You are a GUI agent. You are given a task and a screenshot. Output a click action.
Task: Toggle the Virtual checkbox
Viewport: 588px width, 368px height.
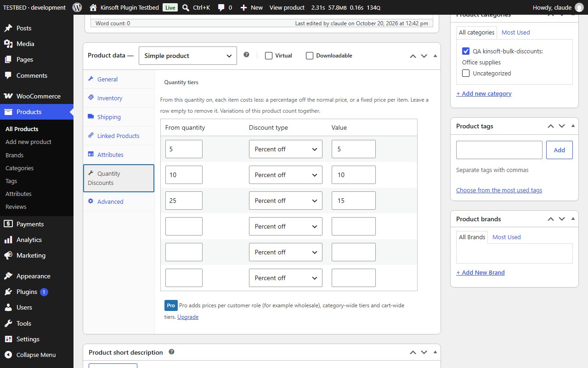269,56
